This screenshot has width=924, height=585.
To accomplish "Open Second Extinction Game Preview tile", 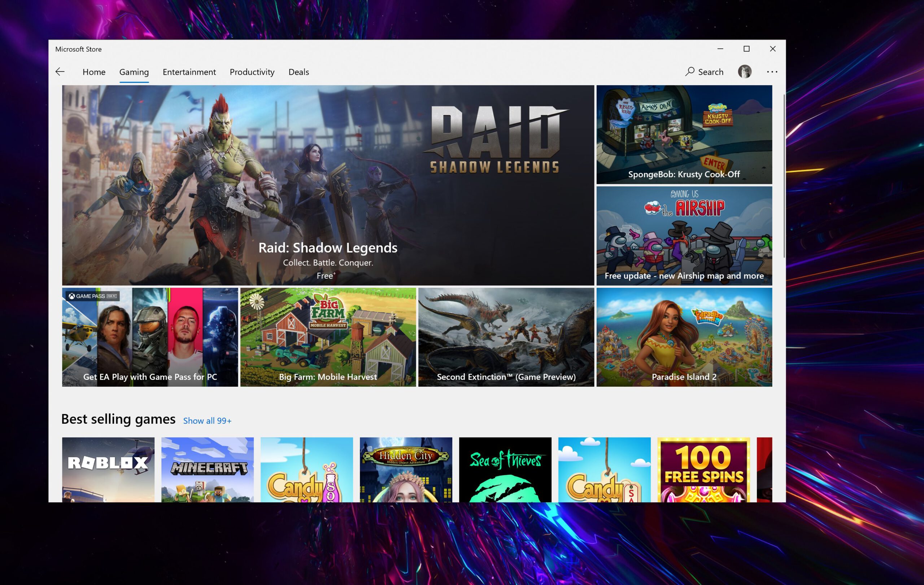I will pos(506,337).
